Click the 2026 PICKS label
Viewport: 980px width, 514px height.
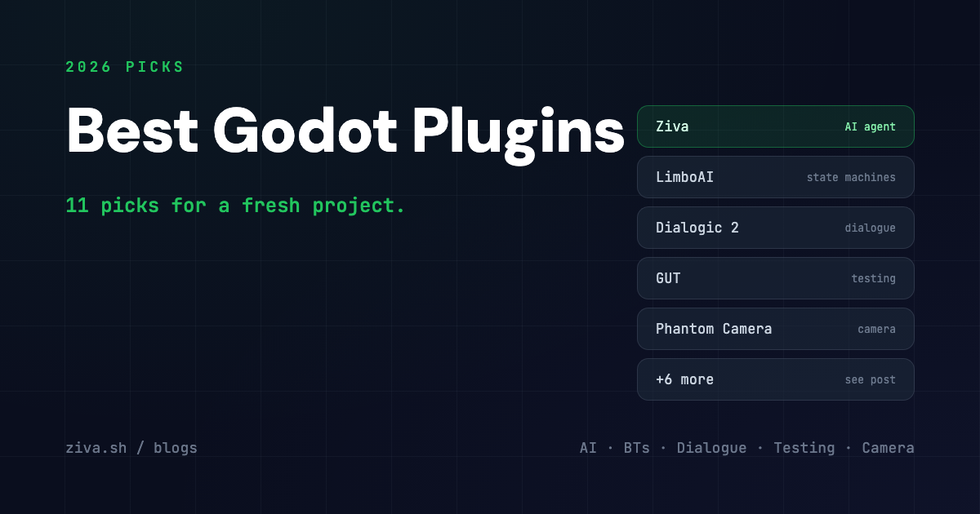125,67
